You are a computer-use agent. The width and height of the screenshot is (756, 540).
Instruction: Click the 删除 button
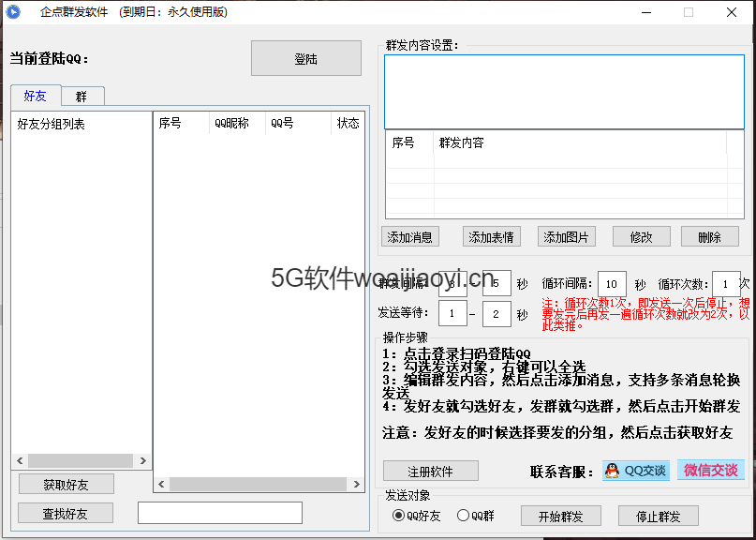click(x=710, y=236)
